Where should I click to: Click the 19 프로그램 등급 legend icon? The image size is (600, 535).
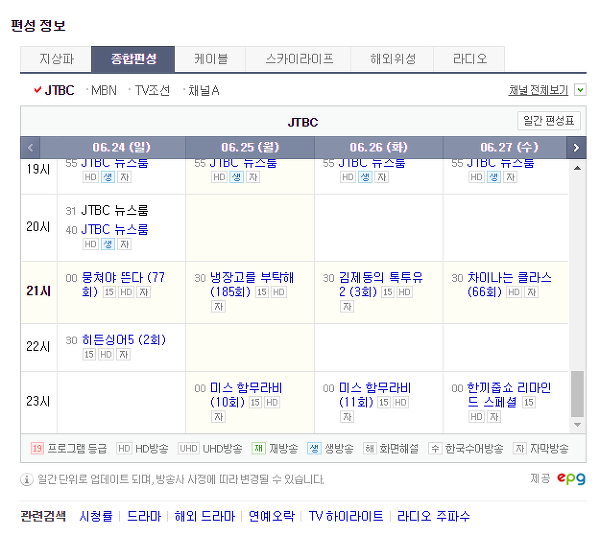coord(37,448)
